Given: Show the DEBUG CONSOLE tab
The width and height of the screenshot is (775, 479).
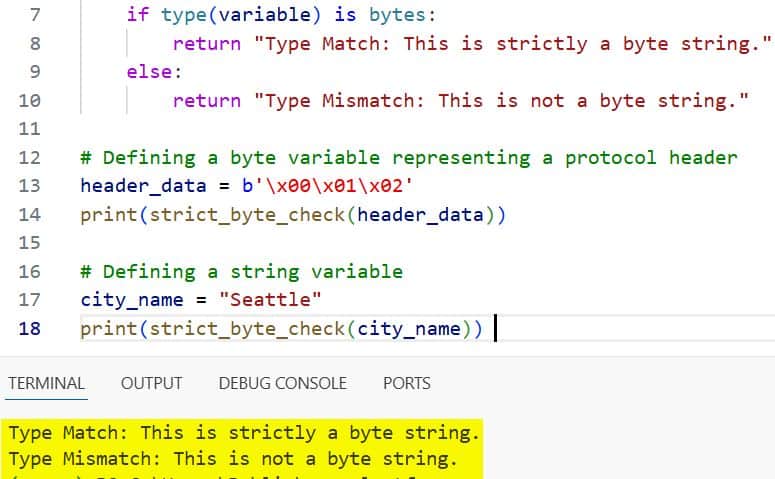Looking at the screenshot, I should [x=282, y=383].
